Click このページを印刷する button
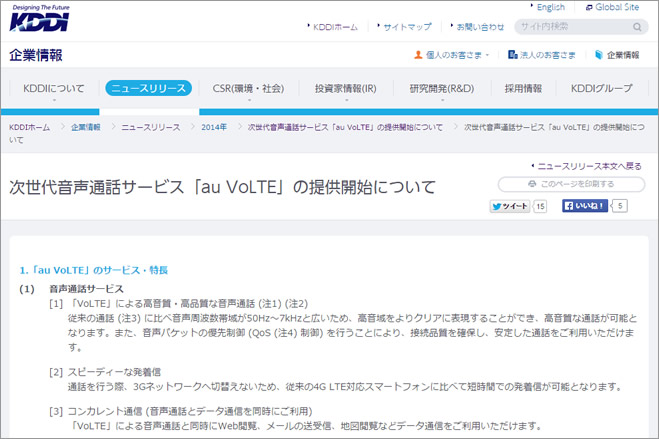 pos(572,184)
